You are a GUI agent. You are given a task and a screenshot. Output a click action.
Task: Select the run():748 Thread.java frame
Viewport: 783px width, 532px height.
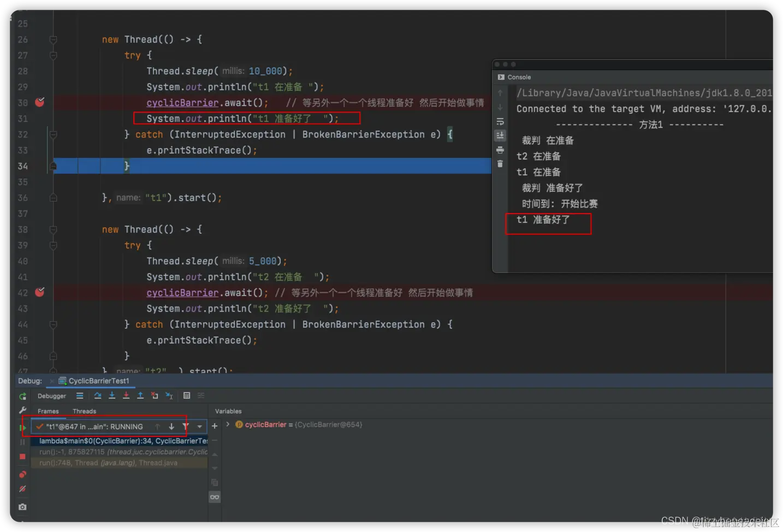coord(120,463)
